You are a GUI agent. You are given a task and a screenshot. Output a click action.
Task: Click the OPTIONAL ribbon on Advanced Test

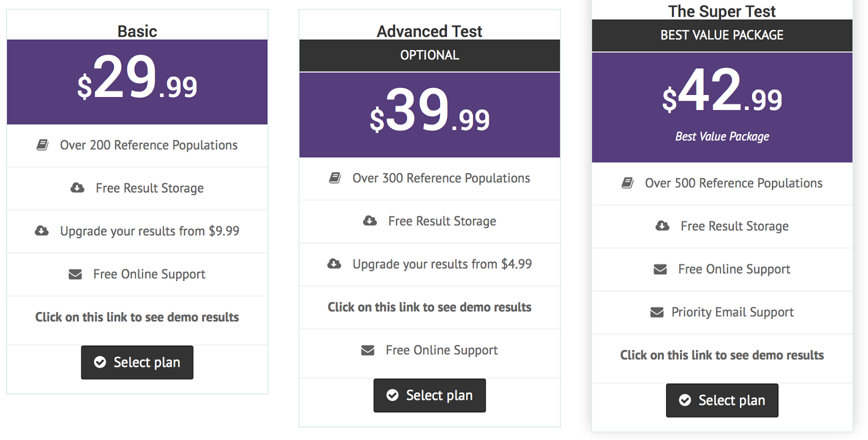coord(430,55)
